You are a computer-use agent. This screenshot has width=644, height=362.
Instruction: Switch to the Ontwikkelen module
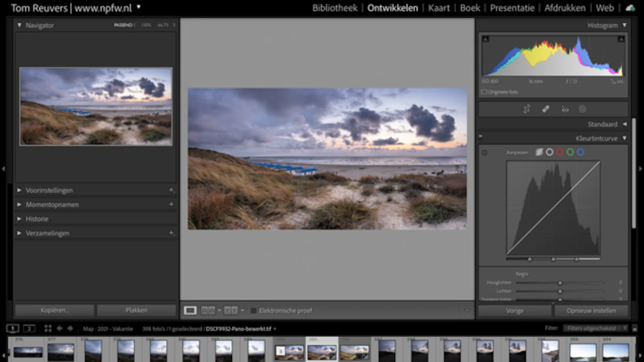pyautogui.click(x=392, y=8)
